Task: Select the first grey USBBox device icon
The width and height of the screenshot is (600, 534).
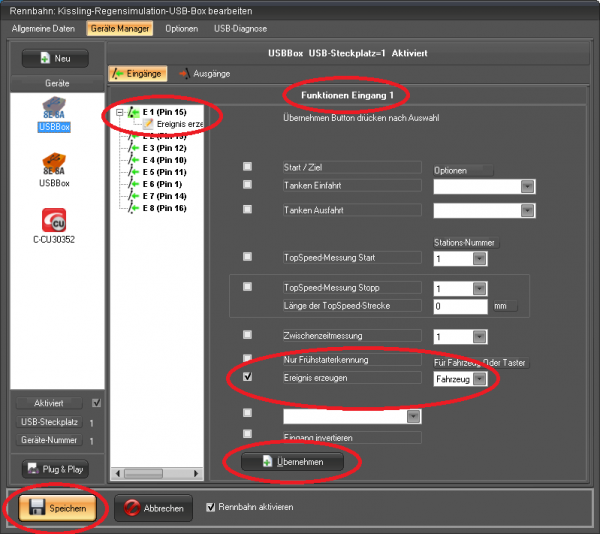Action: (54, 108)
